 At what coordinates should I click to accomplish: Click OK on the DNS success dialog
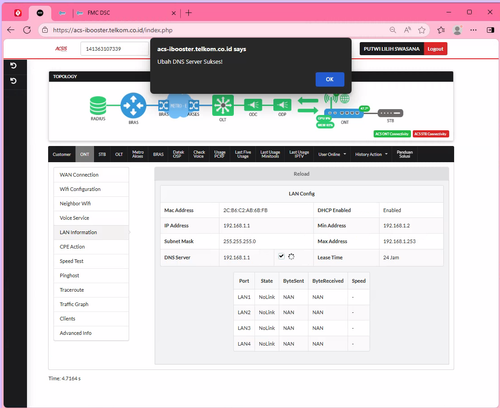330,79
